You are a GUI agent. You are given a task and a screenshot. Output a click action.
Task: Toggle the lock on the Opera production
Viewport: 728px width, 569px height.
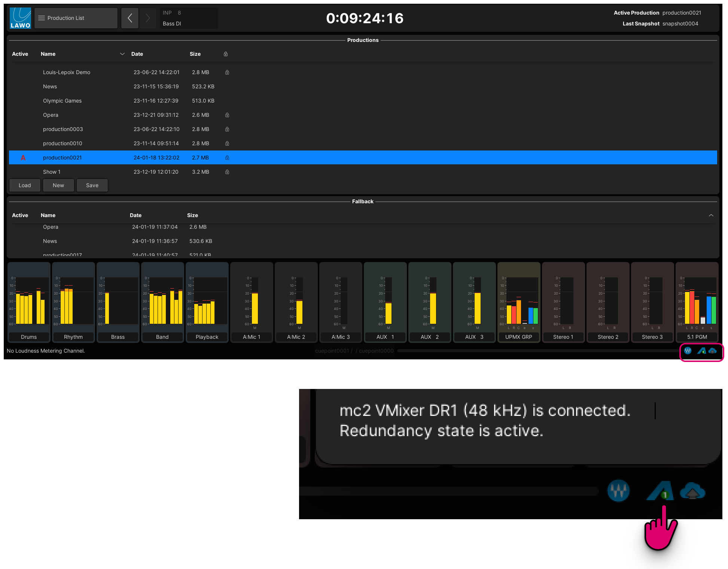pyautogui.click(x=227, y=115)
